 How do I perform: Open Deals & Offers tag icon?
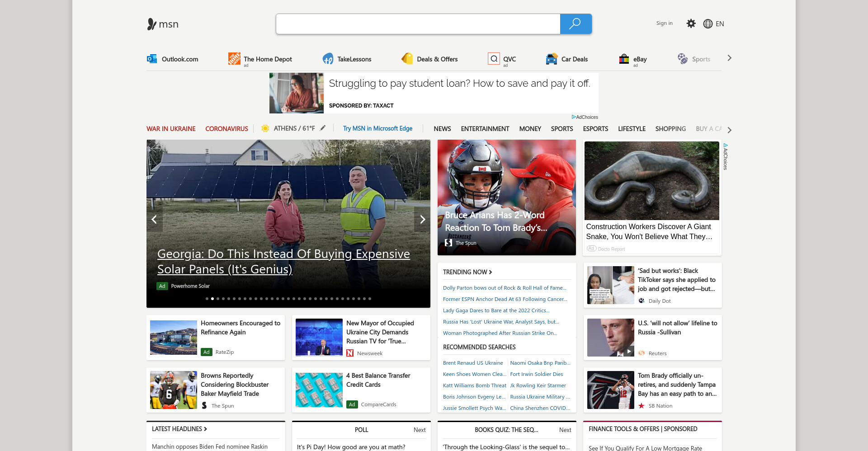[407, 59]
